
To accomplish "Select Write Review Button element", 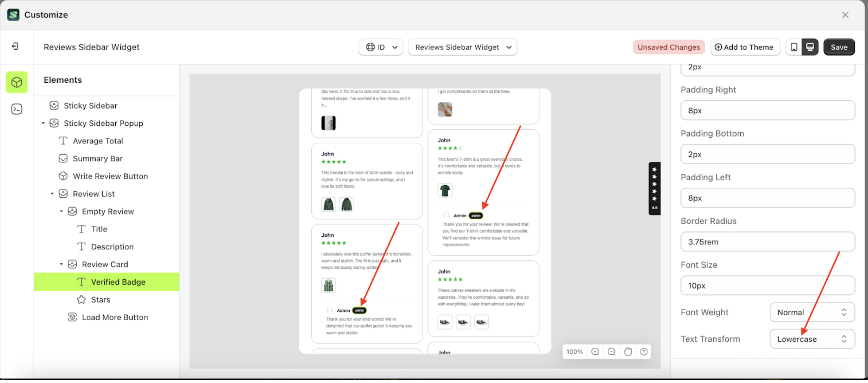I will pos(110,176).
